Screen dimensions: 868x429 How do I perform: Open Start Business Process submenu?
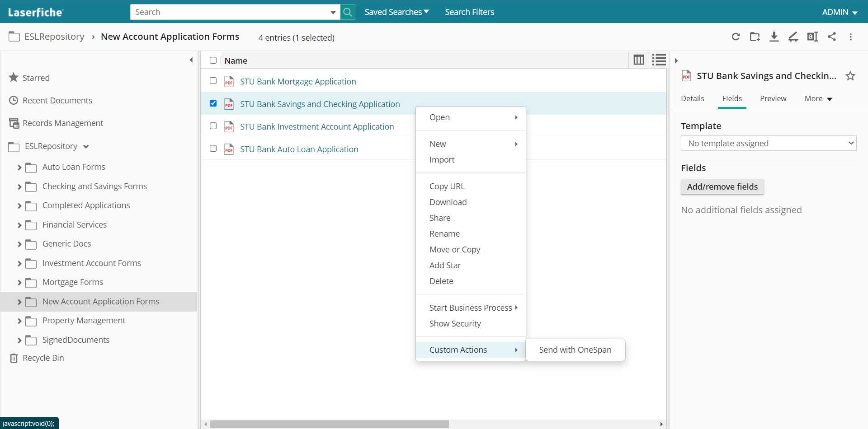point(471,308)
